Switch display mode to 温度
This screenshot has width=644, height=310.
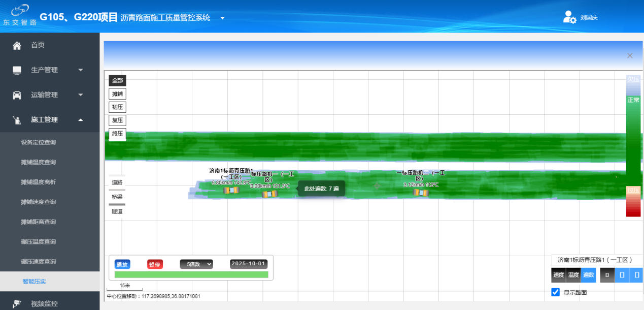point(573,275)
